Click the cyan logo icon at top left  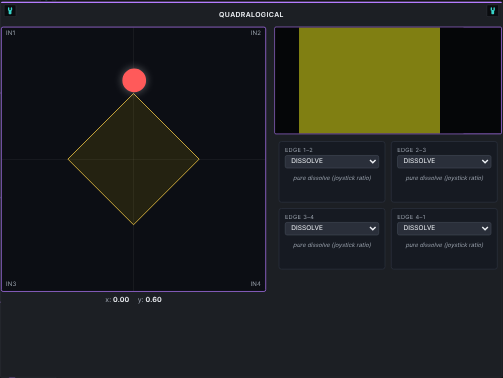(x=10, y=11)
